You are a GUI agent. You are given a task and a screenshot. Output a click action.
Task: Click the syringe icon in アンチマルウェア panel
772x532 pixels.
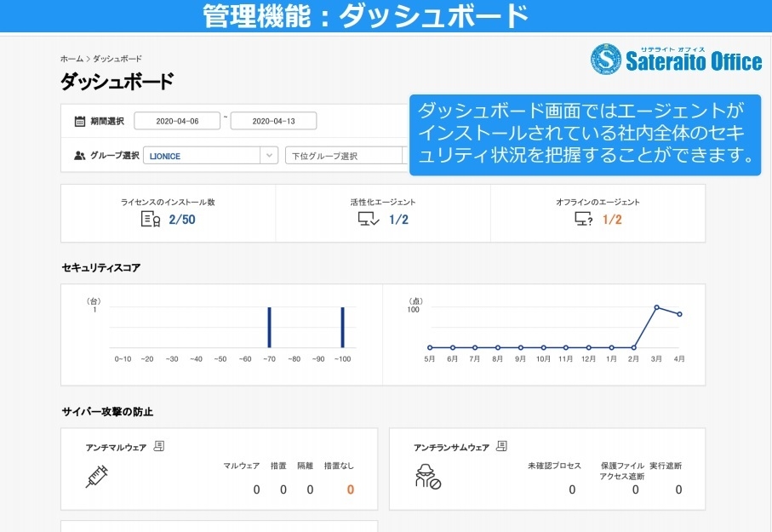[96, 478]
